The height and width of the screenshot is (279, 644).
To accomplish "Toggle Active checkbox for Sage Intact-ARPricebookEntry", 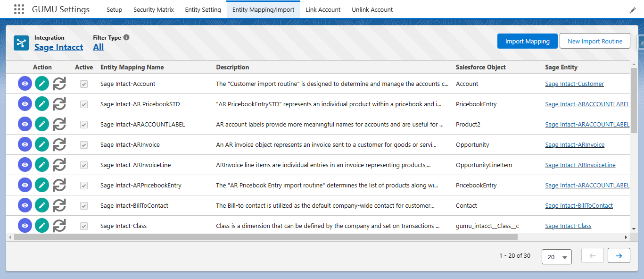I will coord(84,185).
